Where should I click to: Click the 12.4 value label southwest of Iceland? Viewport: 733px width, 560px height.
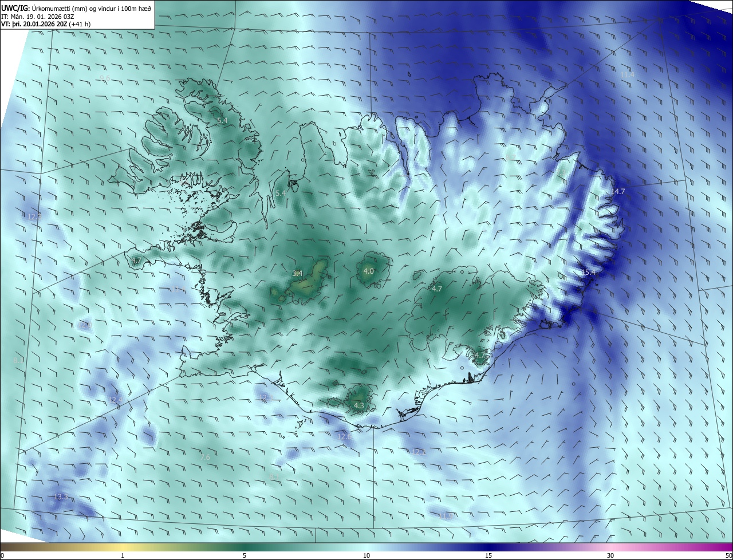tap(116, 400)
